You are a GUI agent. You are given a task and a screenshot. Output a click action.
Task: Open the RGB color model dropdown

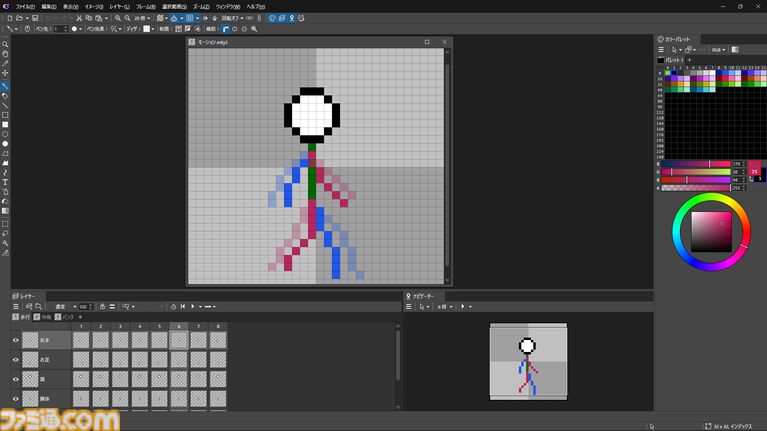click(719, 50)
